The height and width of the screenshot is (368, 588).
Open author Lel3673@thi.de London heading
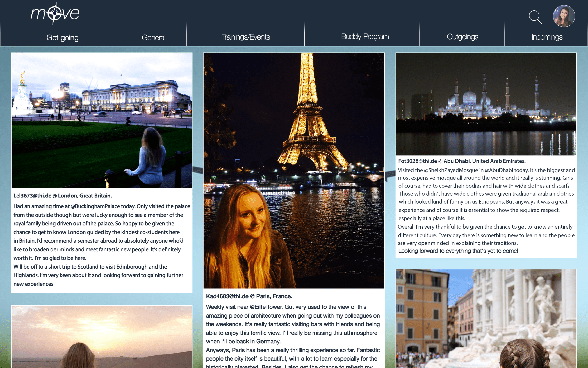coord(63,196)
